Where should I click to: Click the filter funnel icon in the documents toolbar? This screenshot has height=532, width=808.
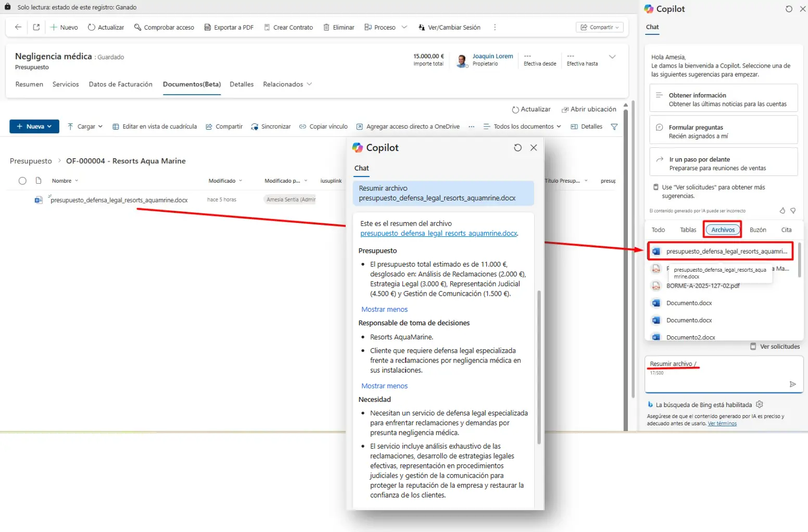[614, 126]
